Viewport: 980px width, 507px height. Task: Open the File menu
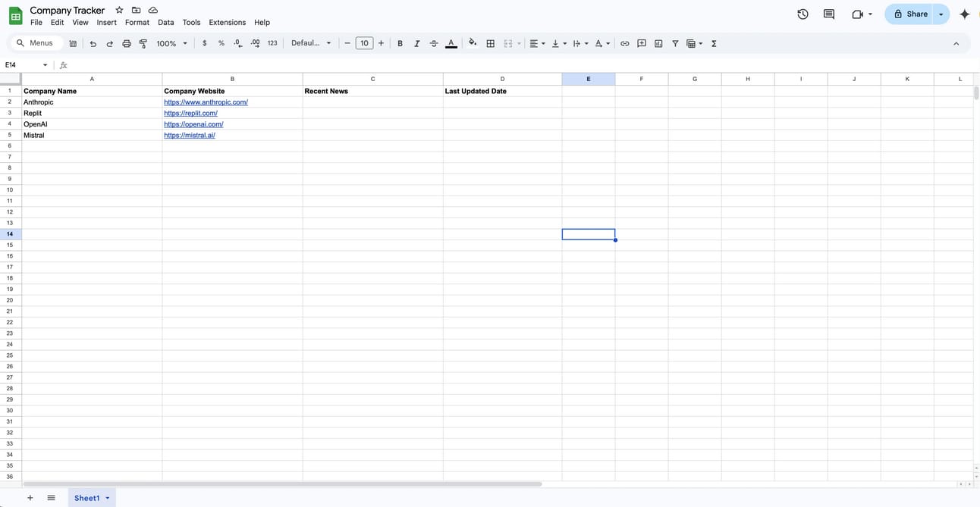click(x=36, y=23)
